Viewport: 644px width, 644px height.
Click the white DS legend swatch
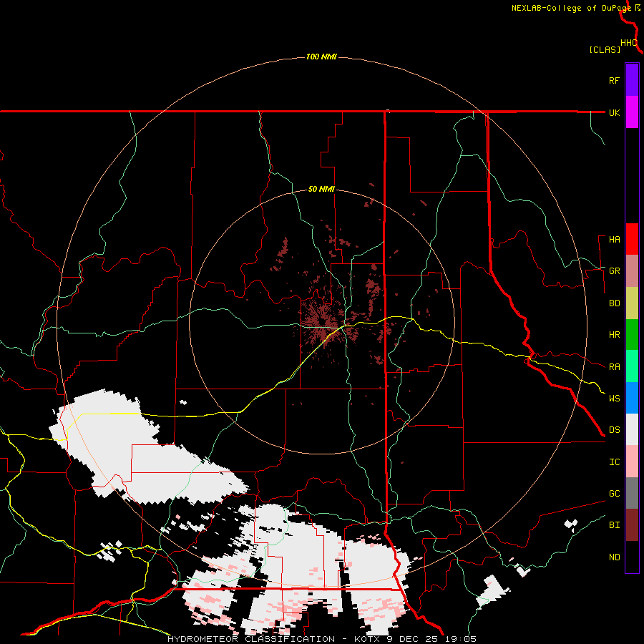tap(632, 429)
